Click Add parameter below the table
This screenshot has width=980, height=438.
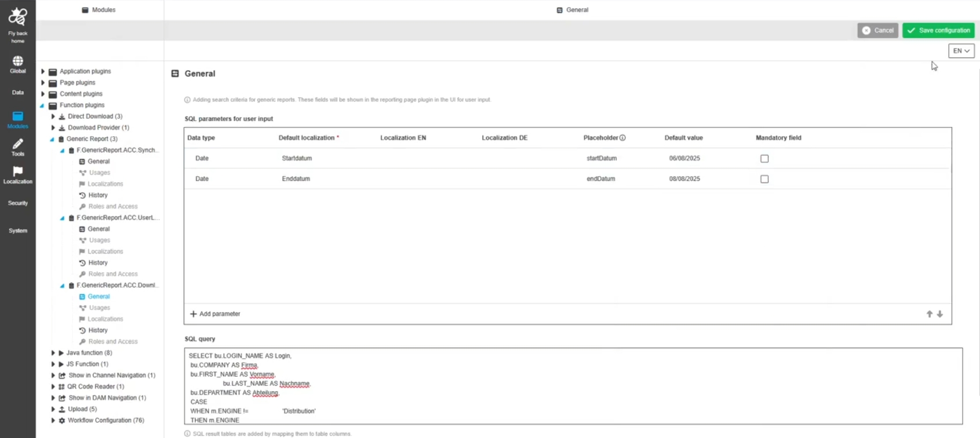215,314
